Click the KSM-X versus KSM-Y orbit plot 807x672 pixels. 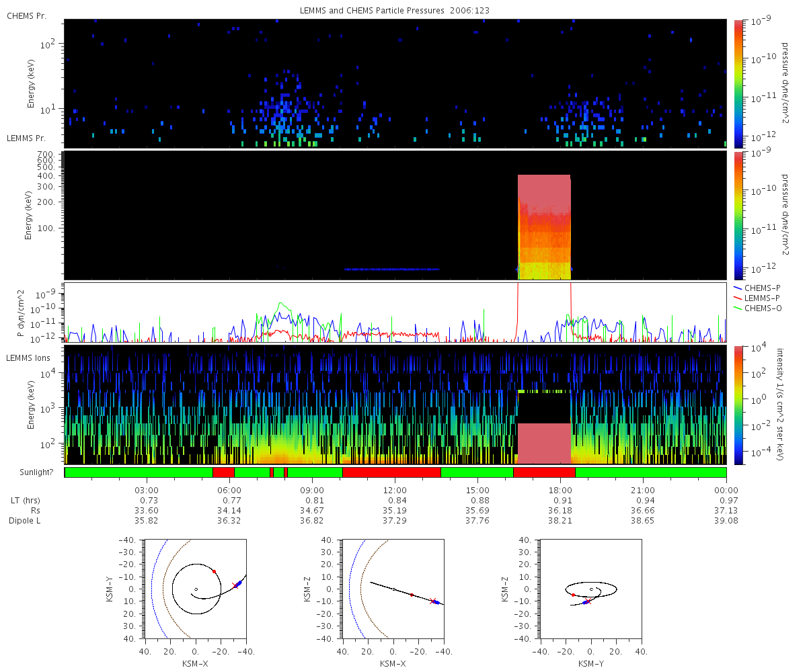[197, 589]
